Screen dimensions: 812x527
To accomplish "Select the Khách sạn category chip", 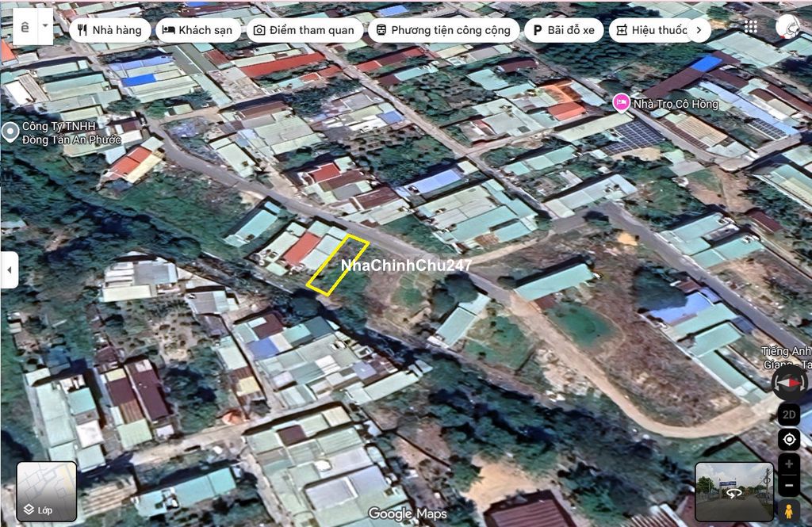I will (197, 30).
